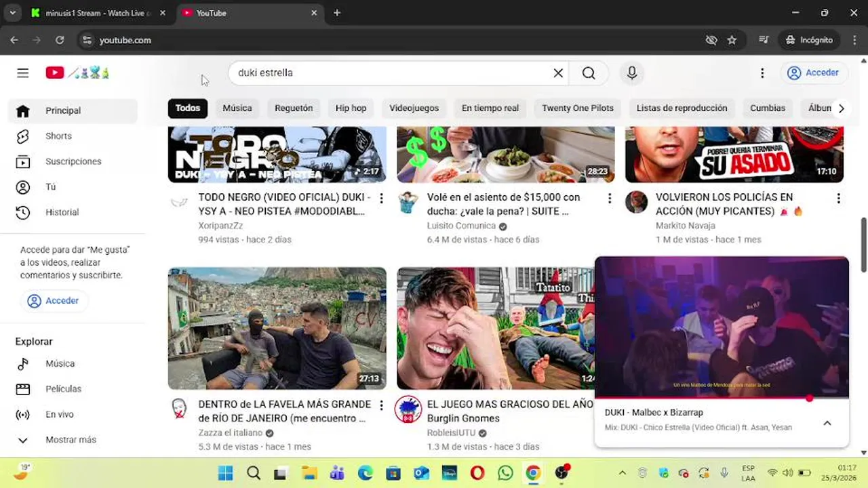Click the Markito Navaja channel name

click(686, 226)
